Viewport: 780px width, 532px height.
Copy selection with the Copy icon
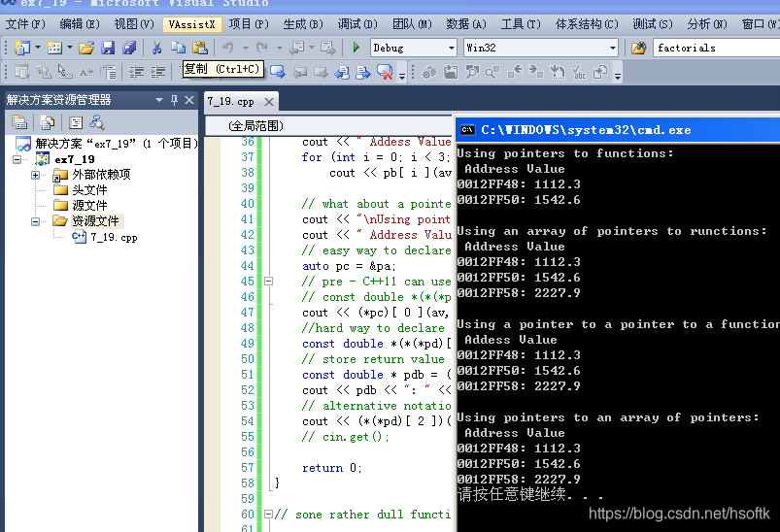coord(178,48)
